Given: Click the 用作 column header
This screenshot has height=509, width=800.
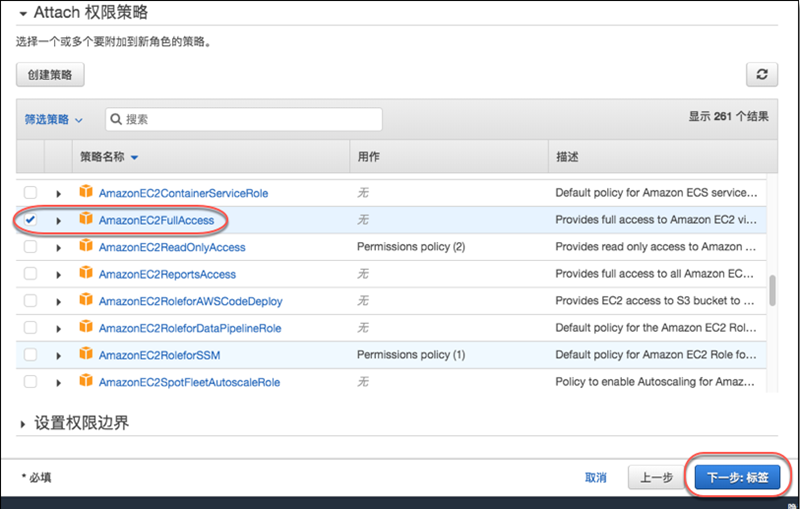Looking at the screenshot, I should [368, 157].
